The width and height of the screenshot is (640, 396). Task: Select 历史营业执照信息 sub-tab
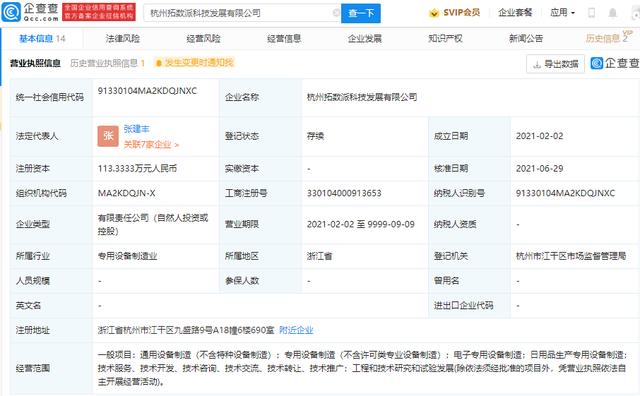point(108,63)
